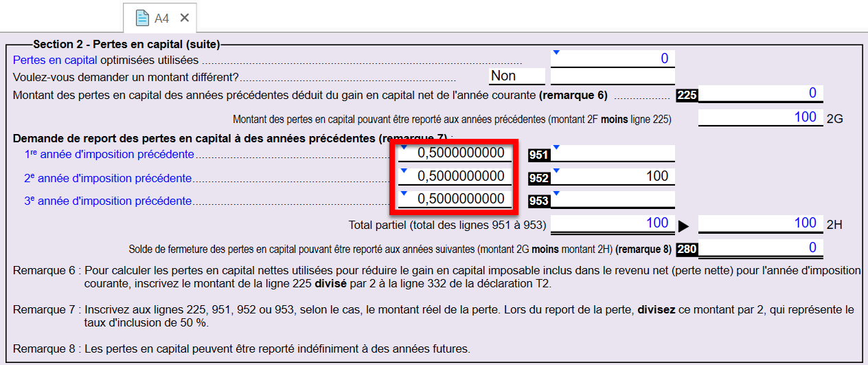Screen dimensions: 868x365
Task: Click the line 952 field with 100
Action: [613, 177]
